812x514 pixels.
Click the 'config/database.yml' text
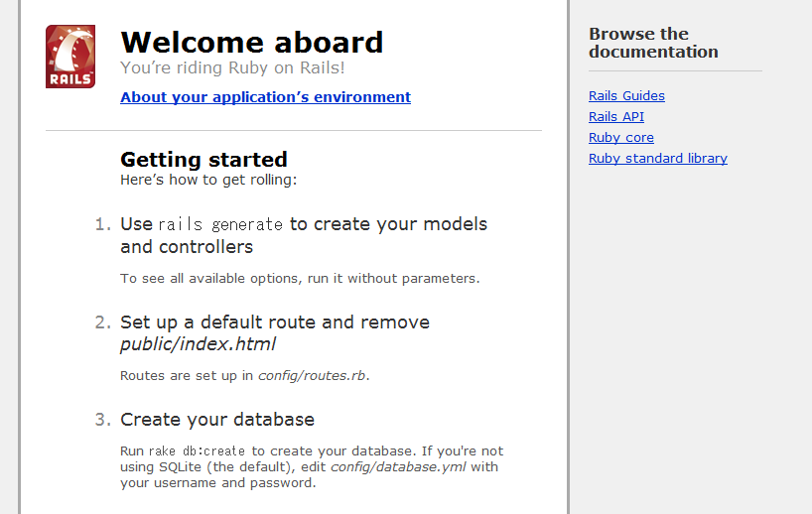coord(398,467)
